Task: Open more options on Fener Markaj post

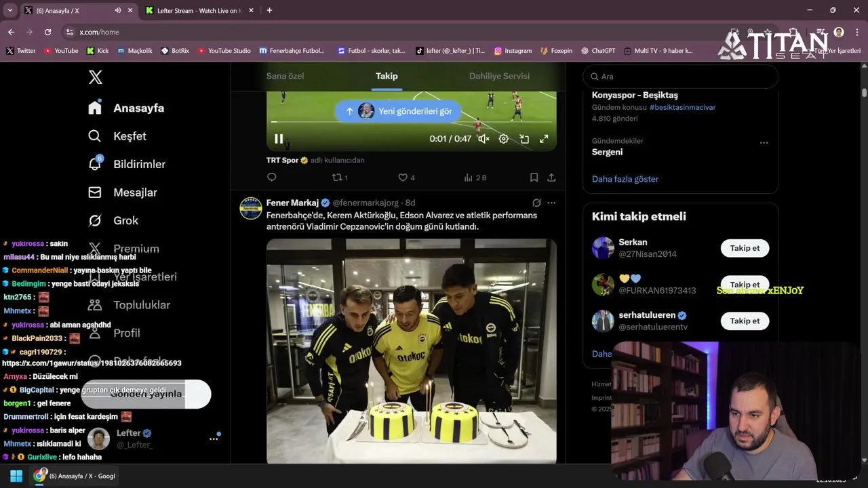Action: pyautogui.click(x=551, y=203)
